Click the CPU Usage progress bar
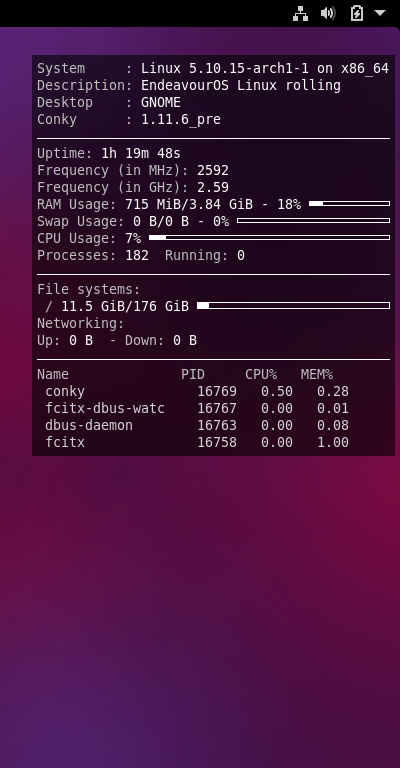Screen dimensions: 400x768 269,238
